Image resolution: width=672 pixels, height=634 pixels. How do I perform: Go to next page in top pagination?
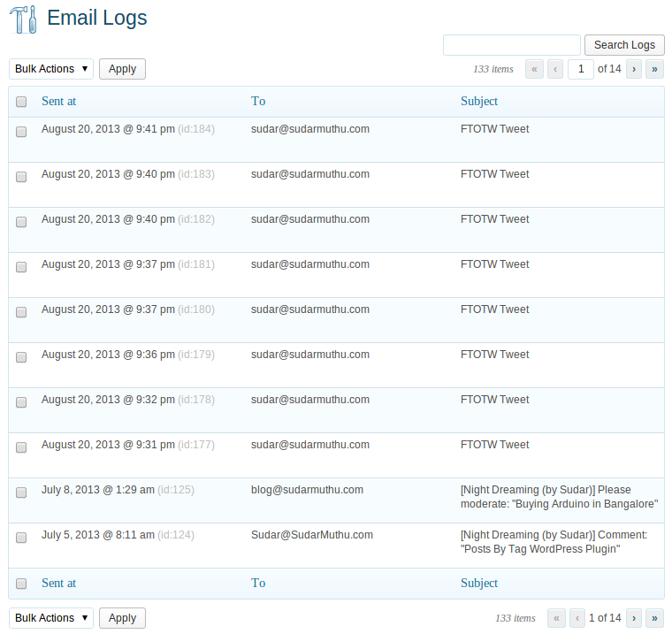(x=633, y=69)
